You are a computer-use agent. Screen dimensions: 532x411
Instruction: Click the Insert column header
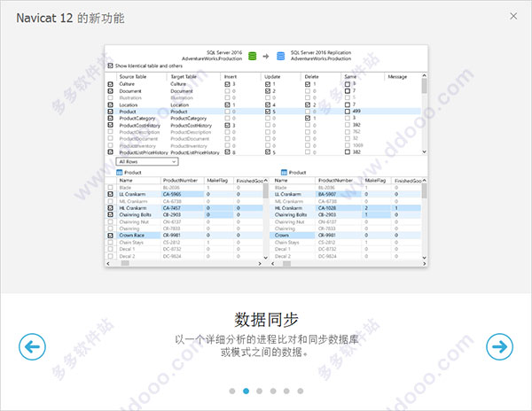click(x=231, y=76)
